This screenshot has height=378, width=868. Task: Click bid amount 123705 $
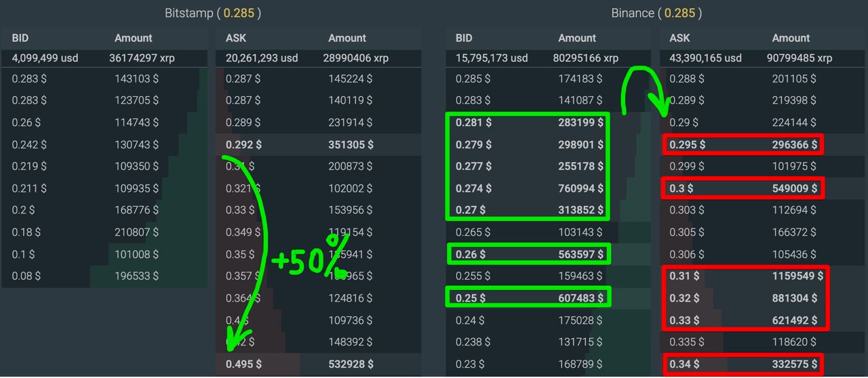[x=136, y=100]
